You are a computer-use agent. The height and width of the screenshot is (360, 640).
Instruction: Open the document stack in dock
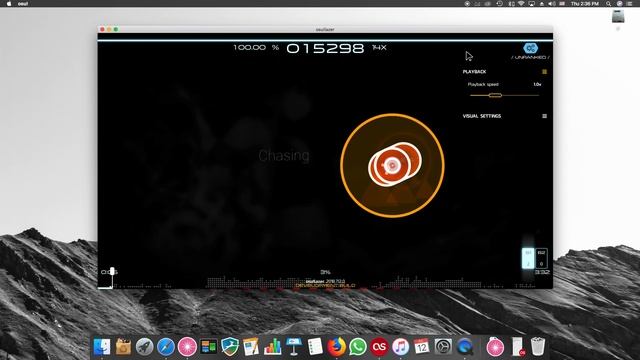[517, 347]
